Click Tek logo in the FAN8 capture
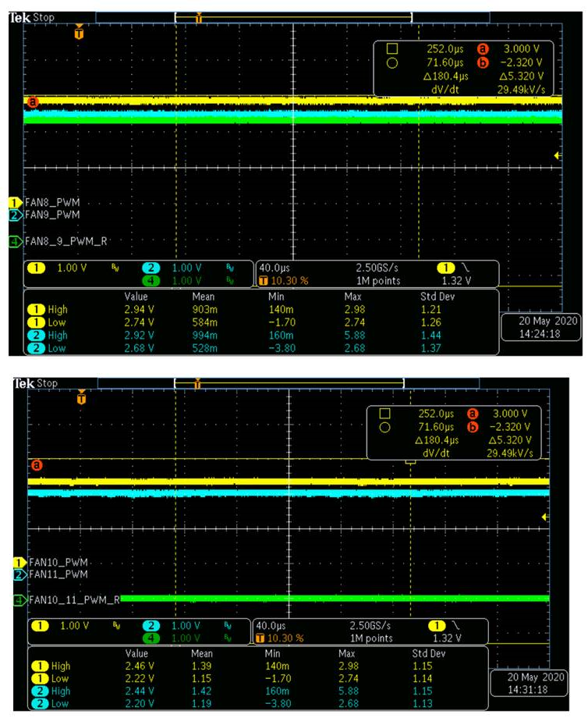 pyautogui.click(x=19, y=18)
